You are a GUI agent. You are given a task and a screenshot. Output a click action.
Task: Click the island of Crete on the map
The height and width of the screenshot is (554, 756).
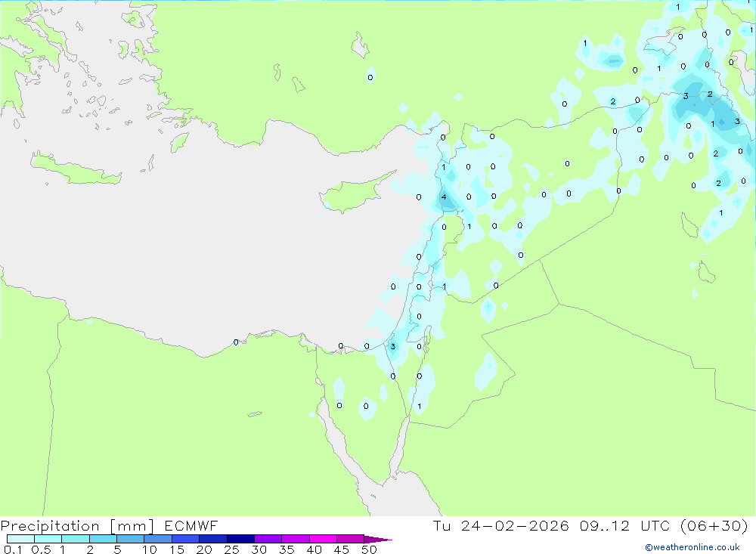[x=75, y=170]
